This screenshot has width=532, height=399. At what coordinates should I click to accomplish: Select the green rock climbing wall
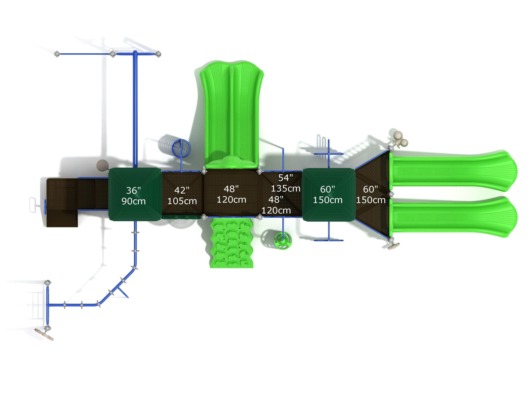point(231,243)
